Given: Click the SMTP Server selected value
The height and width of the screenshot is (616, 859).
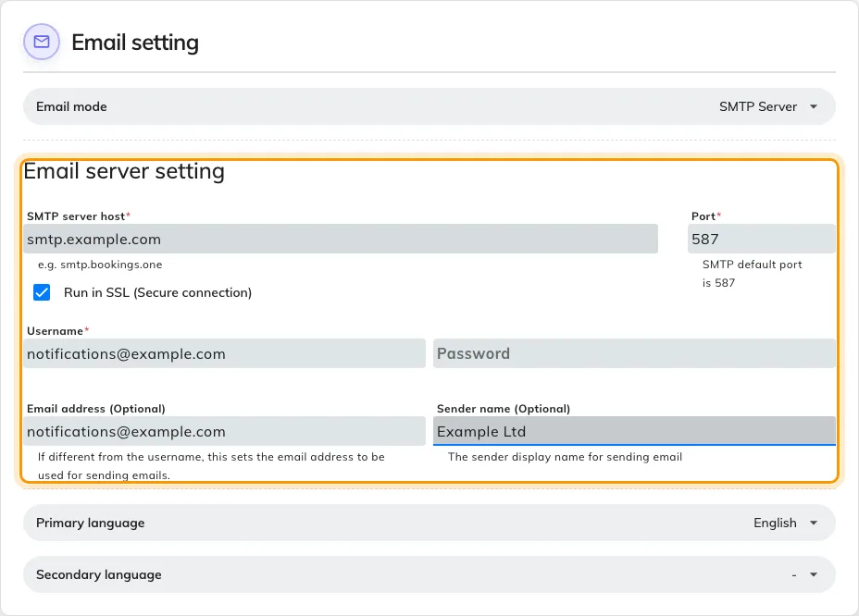Looking at the screenshot, I should (758, 106).
